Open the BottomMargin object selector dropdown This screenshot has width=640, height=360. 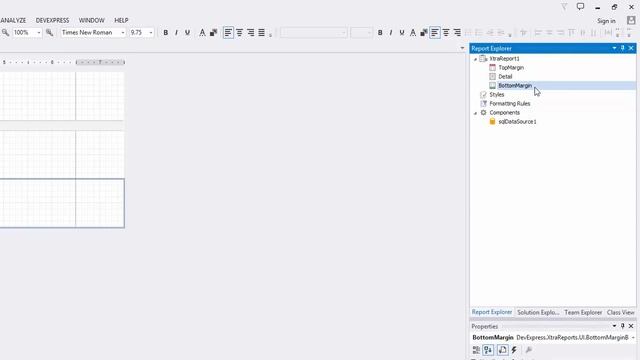click(x=633, y=338)
